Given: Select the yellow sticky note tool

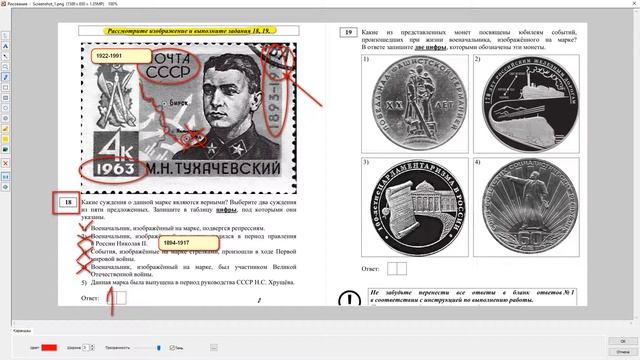Looking at the screenshot, I should 5,139.
